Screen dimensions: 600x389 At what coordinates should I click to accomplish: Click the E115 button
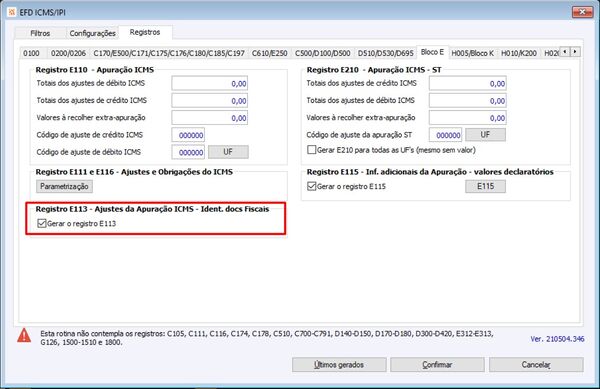[485, 186]
